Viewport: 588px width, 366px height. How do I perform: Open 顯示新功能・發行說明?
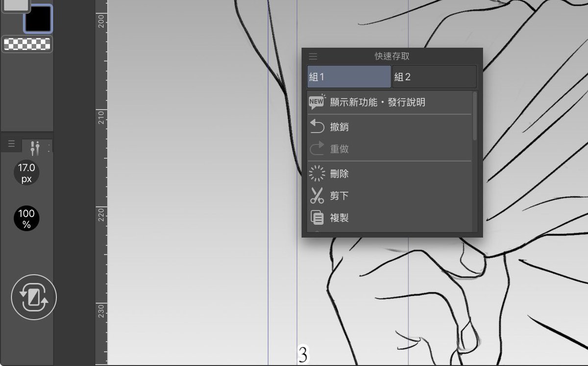378,103
